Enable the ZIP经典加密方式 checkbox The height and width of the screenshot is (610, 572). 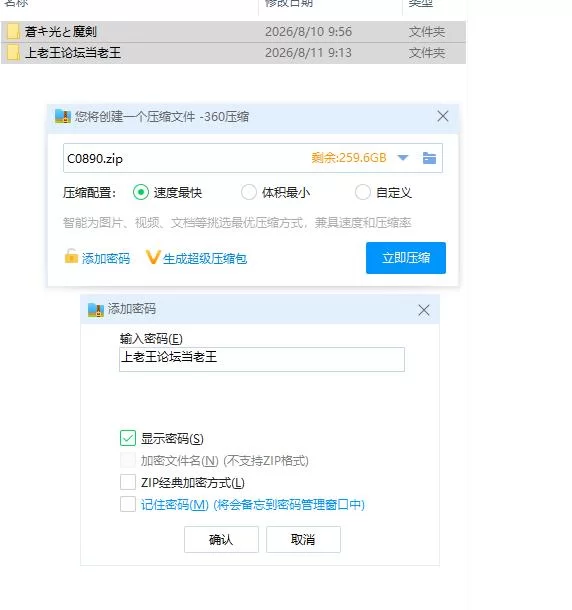128,482
